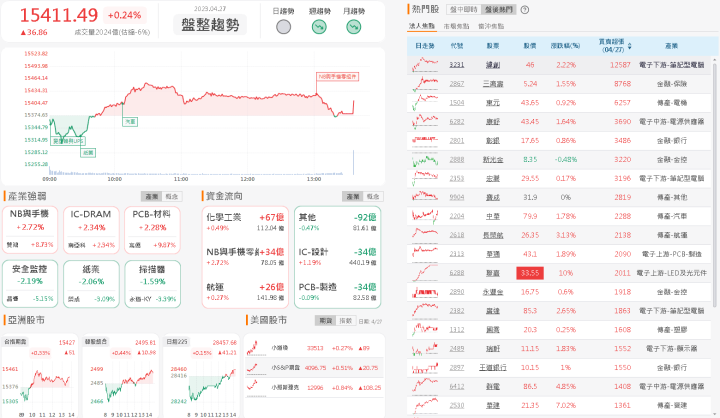This screenshot has width=720, height=418.
Task: Click the 航運 +26億 fund flow entry
Action: click(245, 292)
